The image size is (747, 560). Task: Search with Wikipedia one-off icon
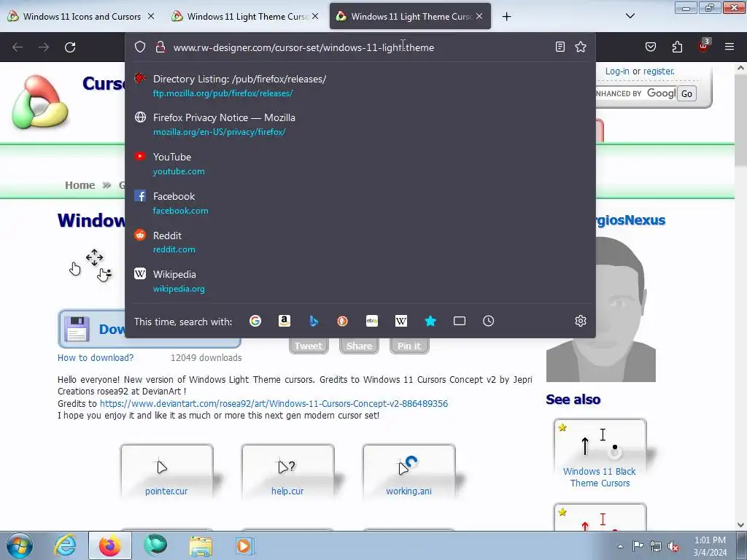(x=401, y=321)
